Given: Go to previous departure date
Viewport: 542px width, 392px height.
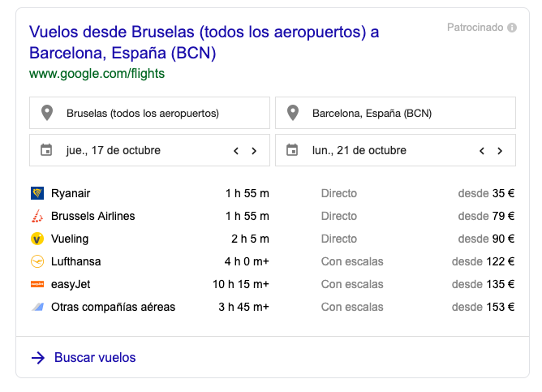Looking at the screenshot, I should [x=236, y=151].
